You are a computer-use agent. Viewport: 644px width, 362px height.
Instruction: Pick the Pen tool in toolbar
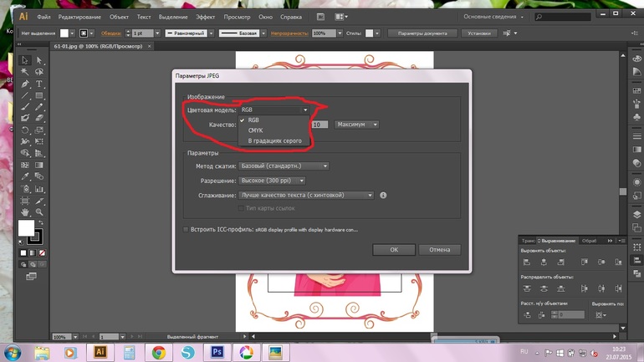(25, 84)
